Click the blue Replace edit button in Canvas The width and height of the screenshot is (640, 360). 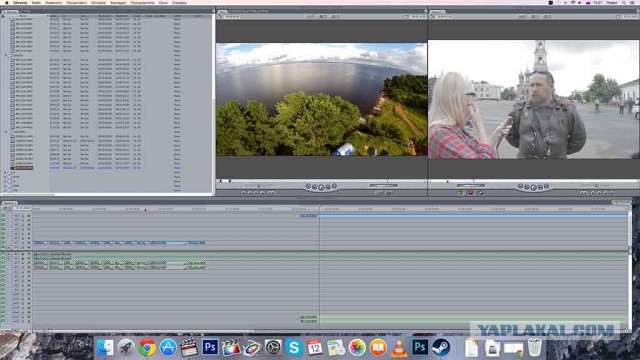(480, 193)
